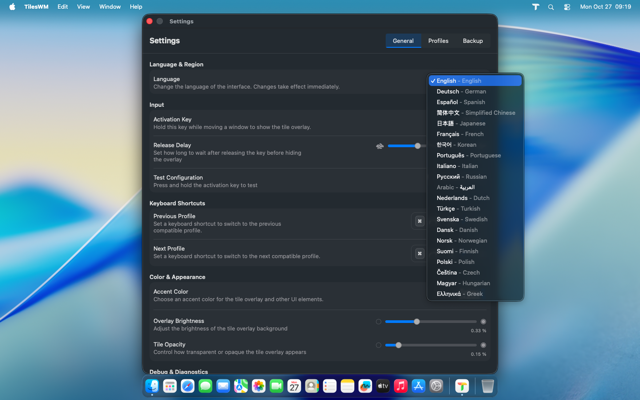Choose Norsk - Norwegian language option
The height and width of the screenshot is (400, 640).
click(475, 240)
